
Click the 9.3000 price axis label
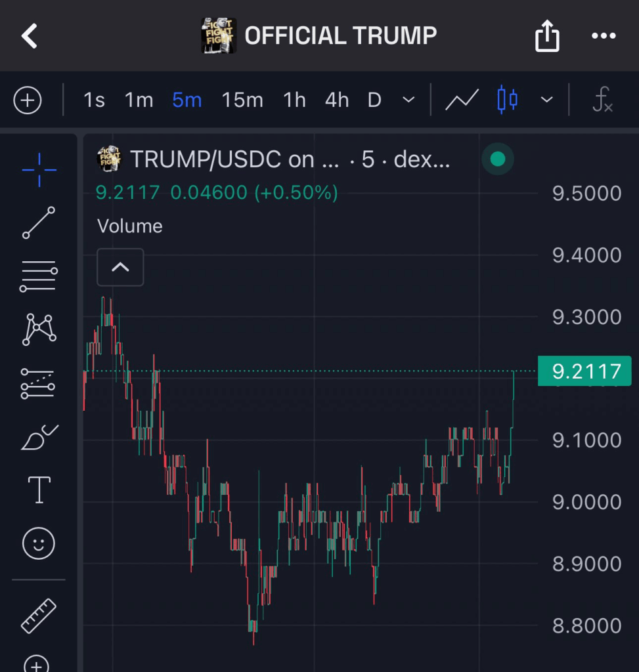(x=586, y=317)
